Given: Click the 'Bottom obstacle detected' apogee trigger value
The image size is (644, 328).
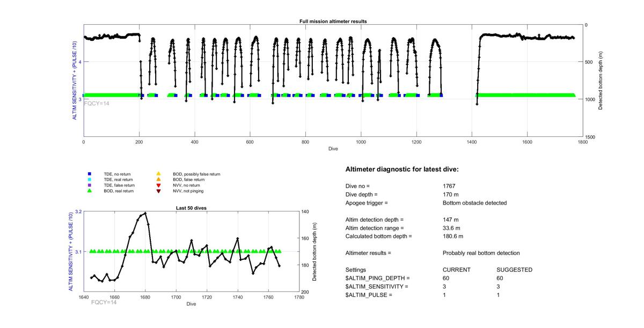Looking at the screenshot, I should tap(474, 203).
